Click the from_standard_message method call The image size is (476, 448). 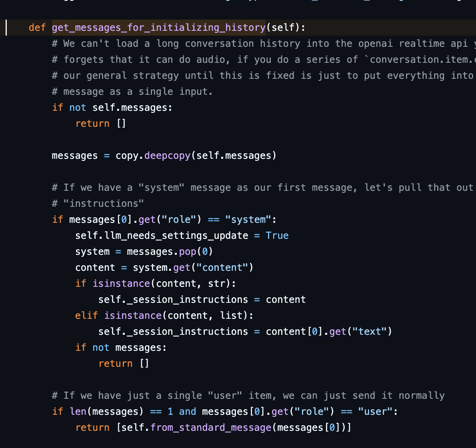(x=210, y=427)
